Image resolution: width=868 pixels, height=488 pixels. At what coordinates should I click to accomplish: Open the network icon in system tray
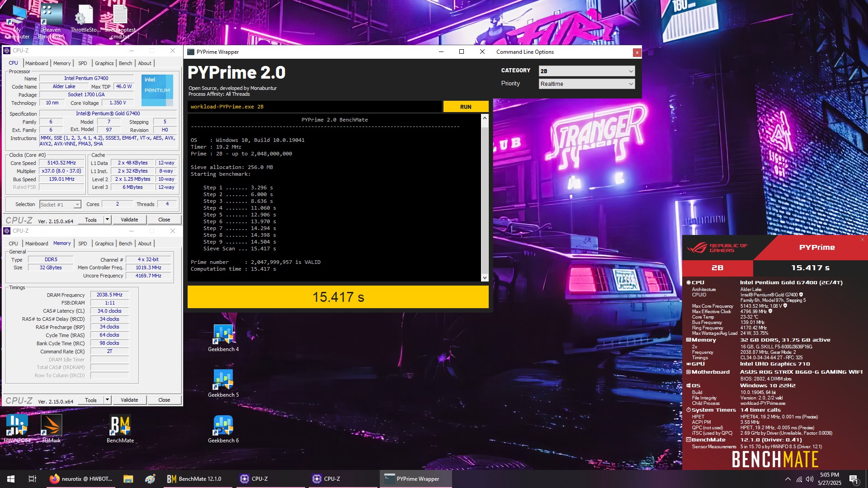799,479
